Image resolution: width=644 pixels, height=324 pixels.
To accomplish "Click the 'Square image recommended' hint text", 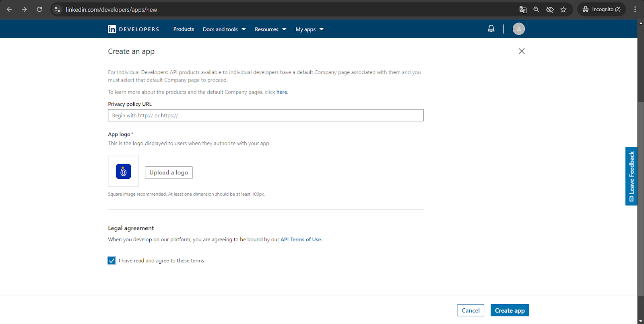I will [186, 194].
